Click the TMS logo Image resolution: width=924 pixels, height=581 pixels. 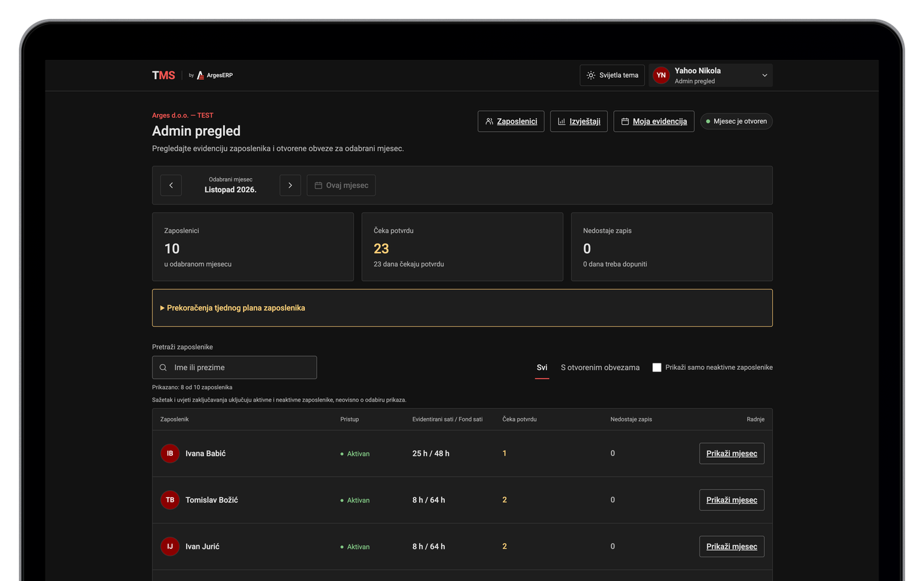[x=164, y=75]
